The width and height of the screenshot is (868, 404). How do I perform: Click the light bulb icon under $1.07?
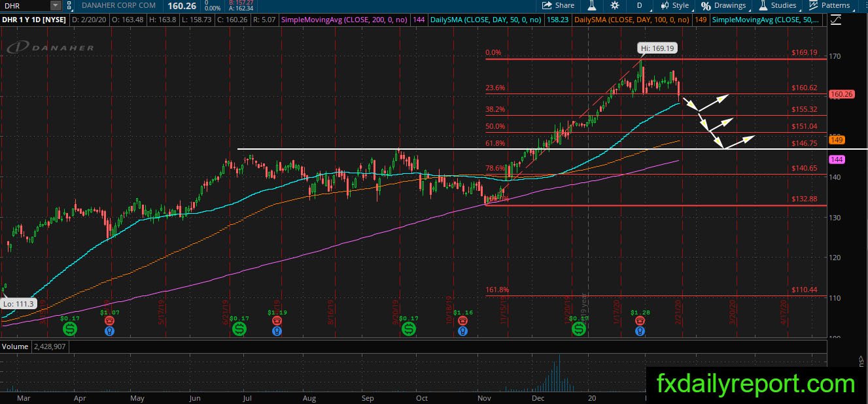coord(109,331)
